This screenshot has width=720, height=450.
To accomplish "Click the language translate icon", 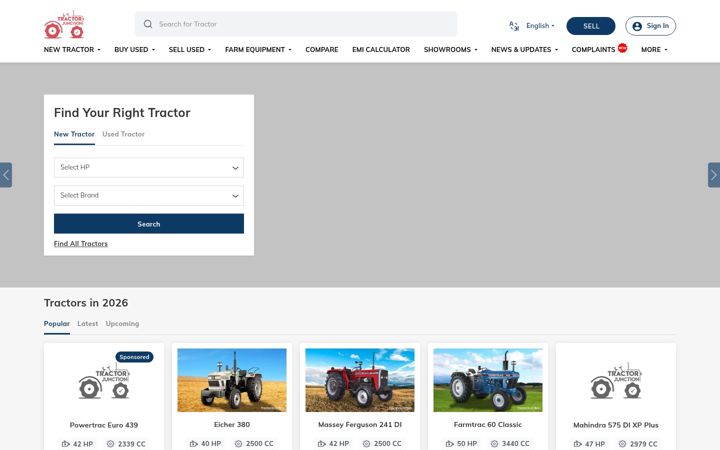I will pos(514,26).
